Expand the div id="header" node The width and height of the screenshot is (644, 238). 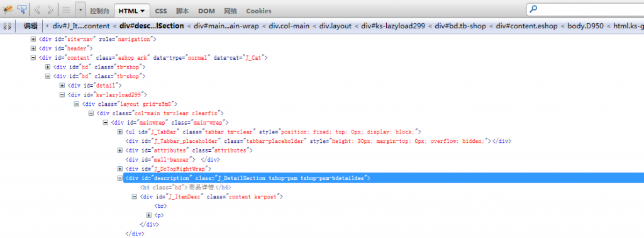coord(33,48)
